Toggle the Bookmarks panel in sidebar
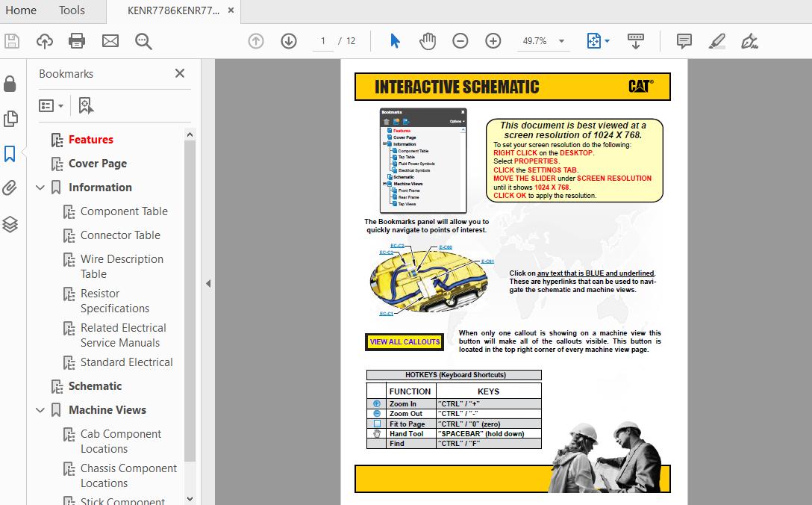The height and width of the screenshot is (505, 812). (x=10, y=154)
